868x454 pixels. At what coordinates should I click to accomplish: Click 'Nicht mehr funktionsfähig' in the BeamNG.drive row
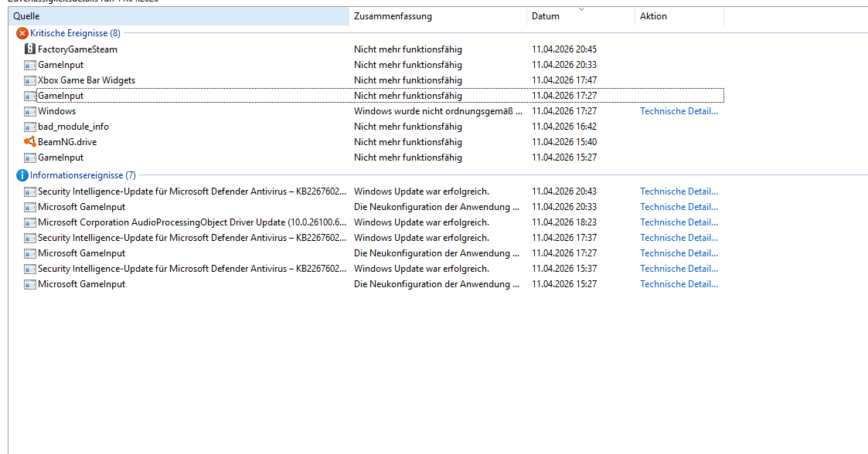pyautogui.click(x=408, y=142)
